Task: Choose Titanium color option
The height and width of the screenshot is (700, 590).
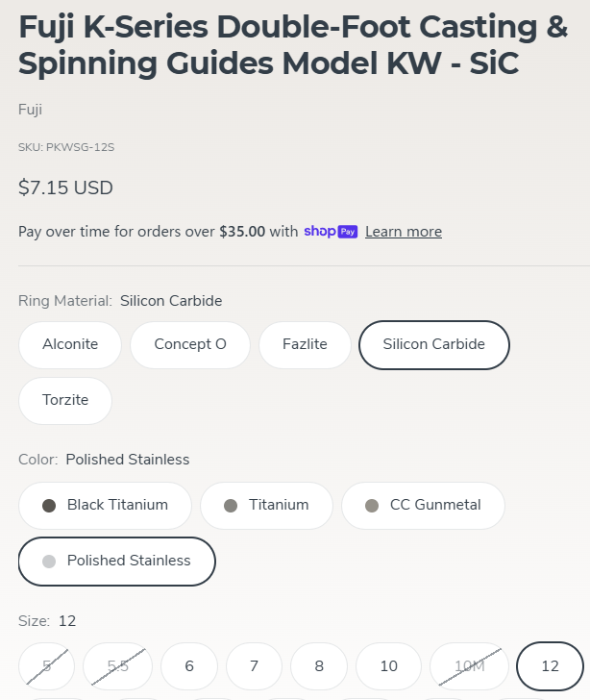Action: click(266, 506)
